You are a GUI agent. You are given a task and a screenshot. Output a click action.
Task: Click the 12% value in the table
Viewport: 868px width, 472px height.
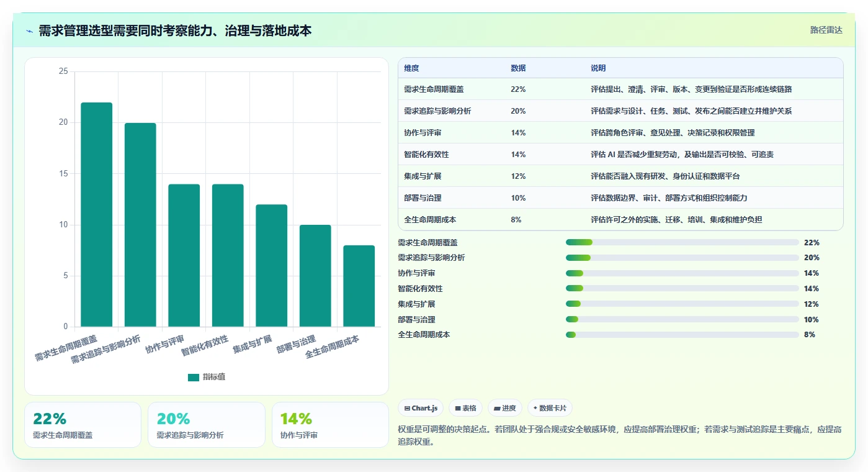(518, 176)
